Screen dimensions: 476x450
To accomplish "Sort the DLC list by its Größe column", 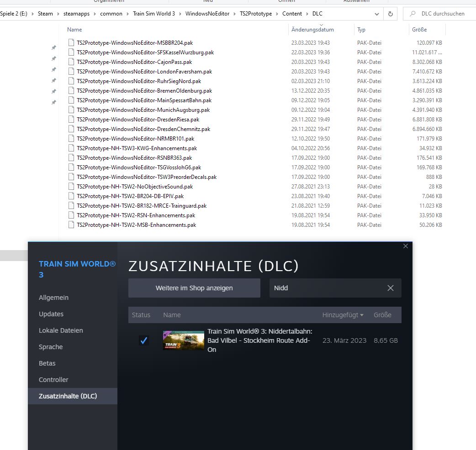I will tap(382, 315).
